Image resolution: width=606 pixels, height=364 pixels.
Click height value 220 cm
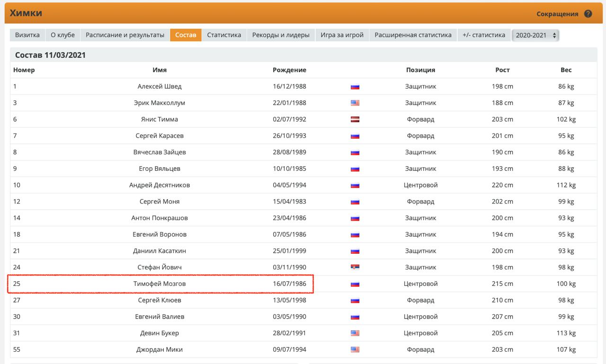point(502,185)
